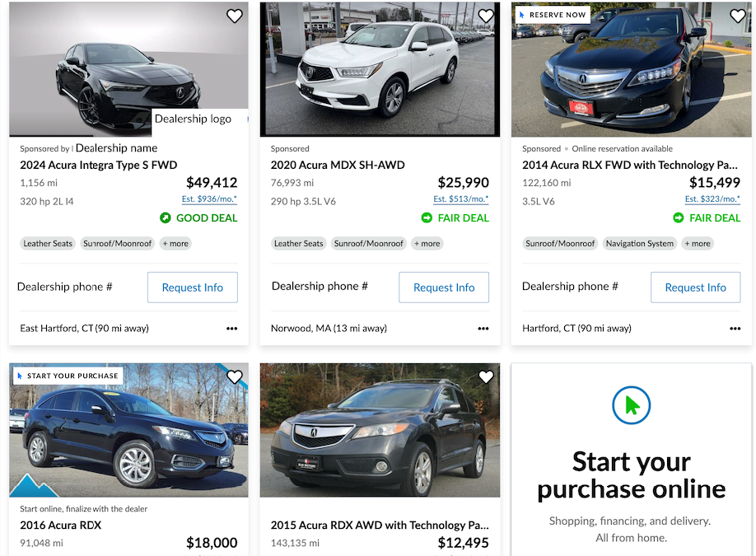Toggle heart on 2020 Acura MDX listing
This screenshot has width=756, height=556.
click(x=486, y=16)
